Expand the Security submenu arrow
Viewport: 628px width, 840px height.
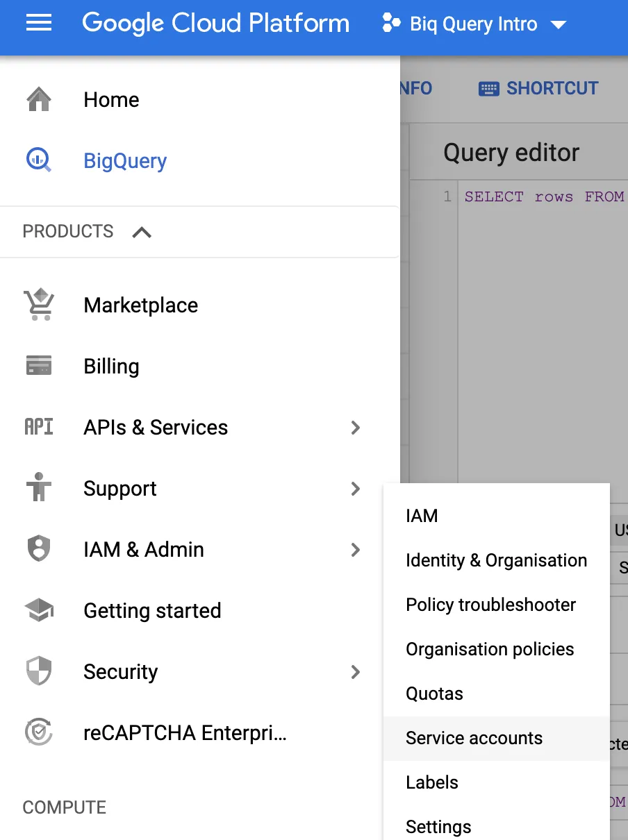pos(356,672)
